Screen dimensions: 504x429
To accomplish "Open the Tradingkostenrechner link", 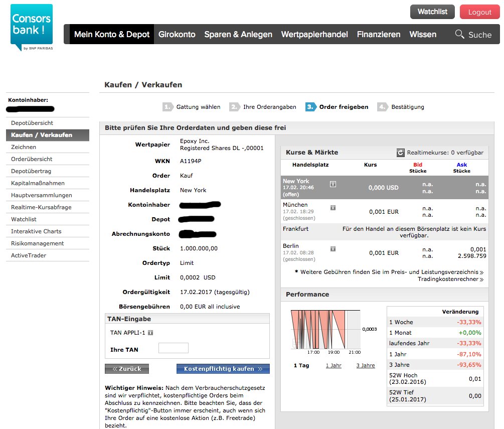I will [450, 279].
